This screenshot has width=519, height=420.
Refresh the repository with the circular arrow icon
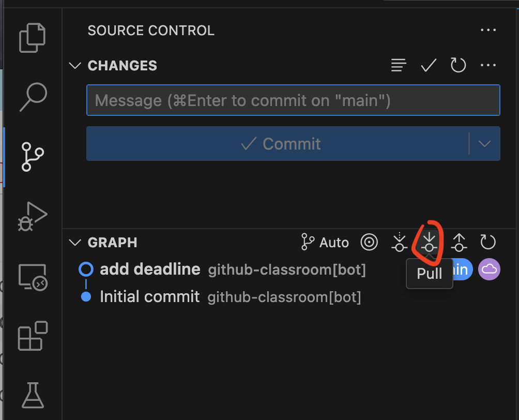(458, 65)
